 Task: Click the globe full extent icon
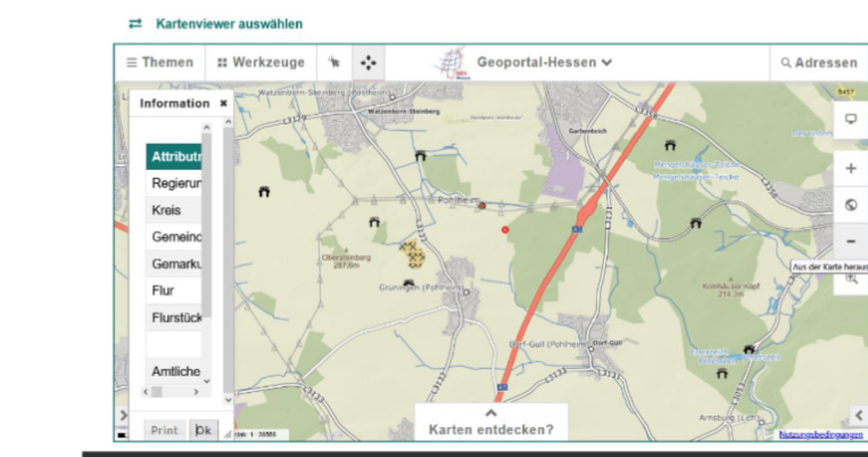pyautogui.click(x=850, y=205)
